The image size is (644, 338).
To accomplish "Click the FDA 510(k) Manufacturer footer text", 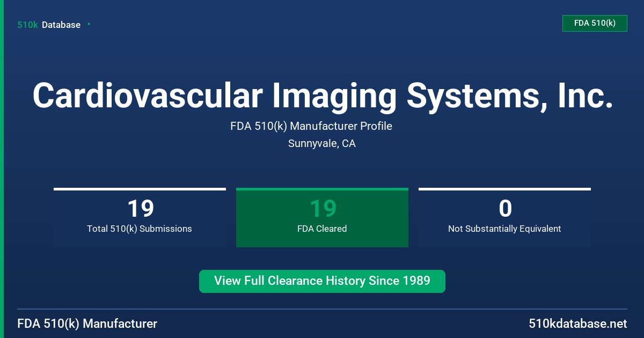I will pos(87,324).
